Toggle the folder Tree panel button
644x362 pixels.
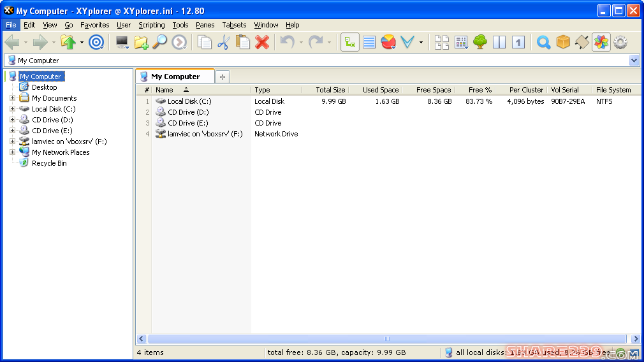[350, 42]
